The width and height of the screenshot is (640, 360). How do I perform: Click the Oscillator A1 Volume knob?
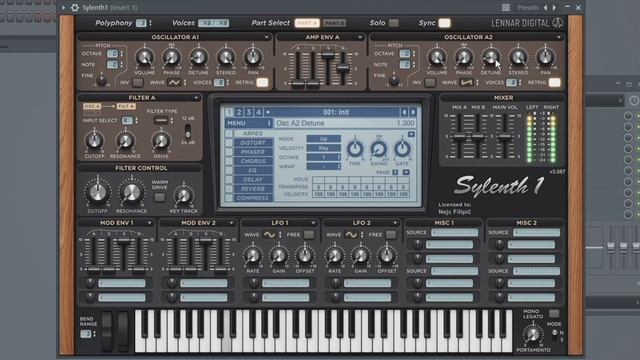click(144, 58)
